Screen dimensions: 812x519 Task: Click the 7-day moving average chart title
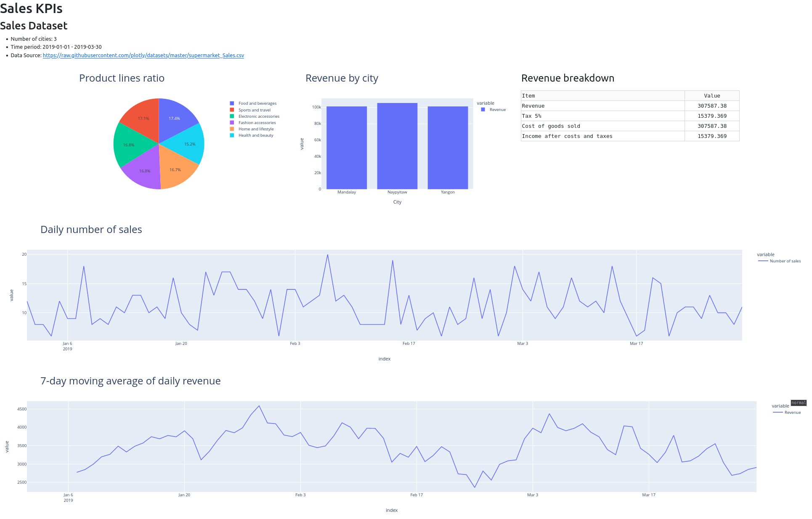tap(130, 381)
